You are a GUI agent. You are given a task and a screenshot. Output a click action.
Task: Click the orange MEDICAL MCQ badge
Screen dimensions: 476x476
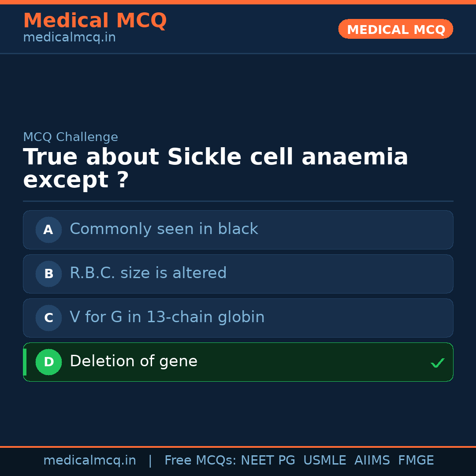click(395, 29)
